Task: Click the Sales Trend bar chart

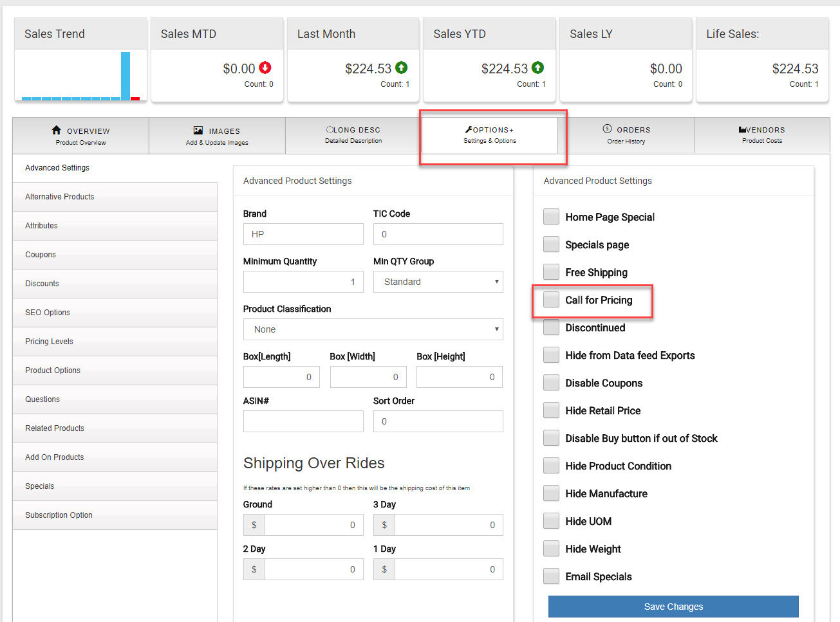Action: 80,76
